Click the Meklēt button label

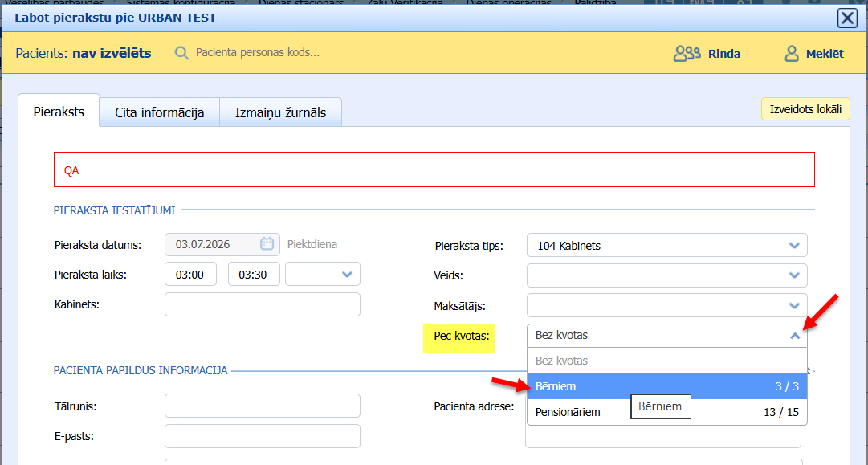click(825, 55)
